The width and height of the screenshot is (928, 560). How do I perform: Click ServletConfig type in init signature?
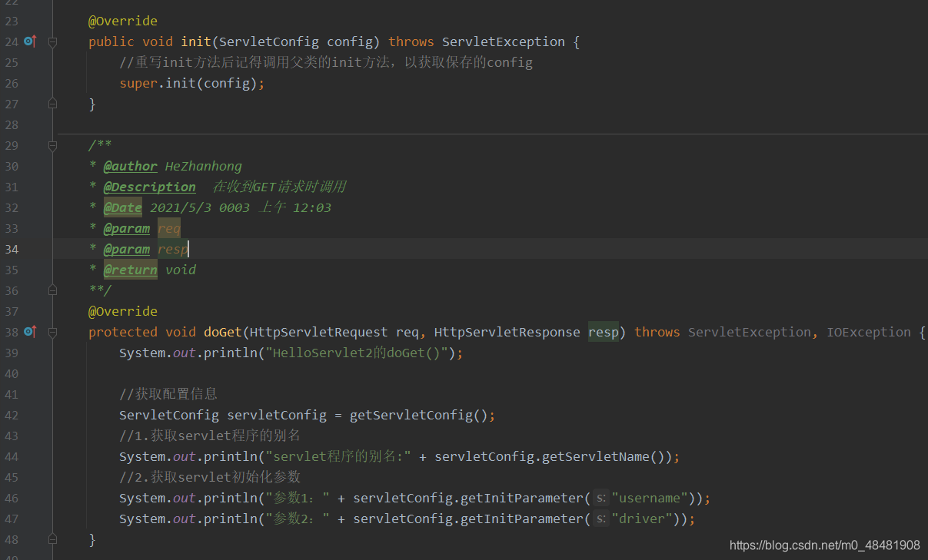tap(269, 41)
